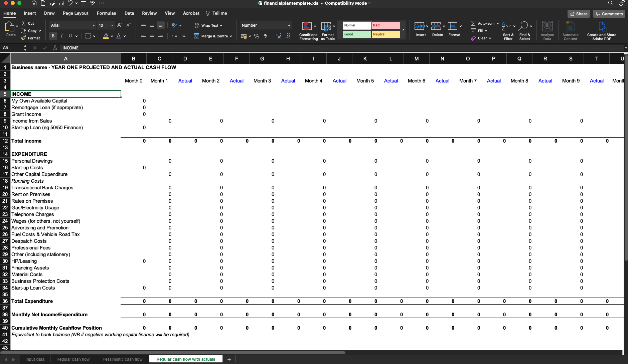Image resolution: width=628 pixels, height=364 pixels.
Task: Open the Formulas ribbon tab
Action: tap(106, 13)
